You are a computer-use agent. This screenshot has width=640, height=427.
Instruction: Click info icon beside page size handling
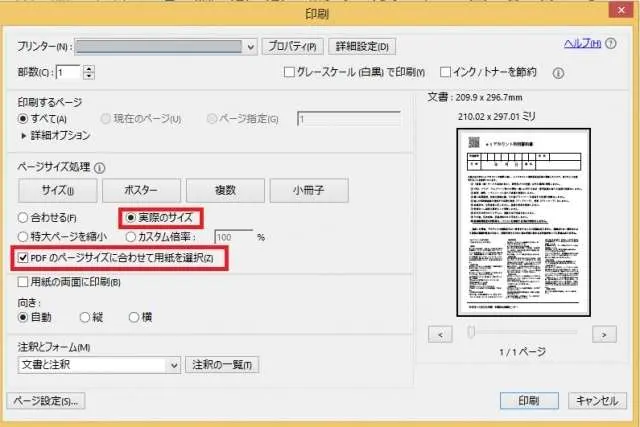tap(100, 168)
